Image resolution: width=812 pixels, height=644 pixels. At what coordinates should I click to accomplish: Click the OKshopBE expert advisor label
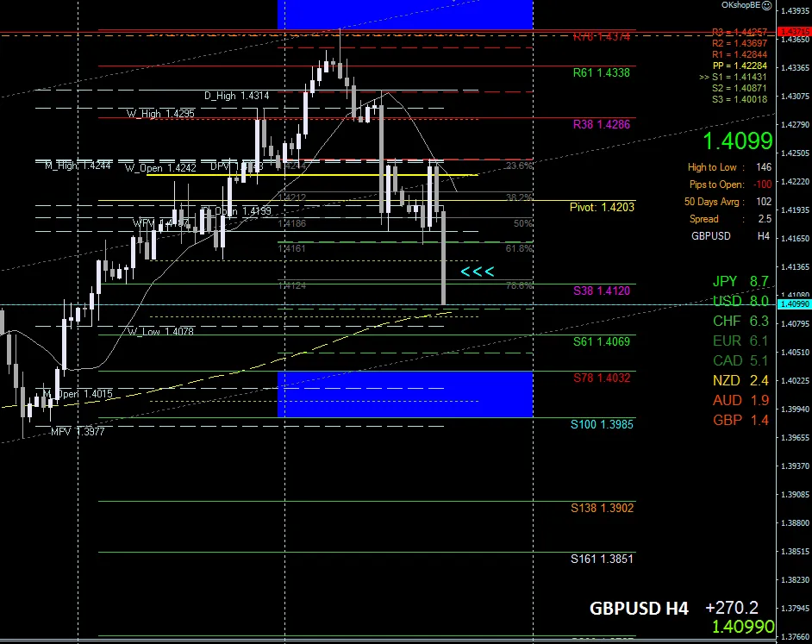coord(741,5)
